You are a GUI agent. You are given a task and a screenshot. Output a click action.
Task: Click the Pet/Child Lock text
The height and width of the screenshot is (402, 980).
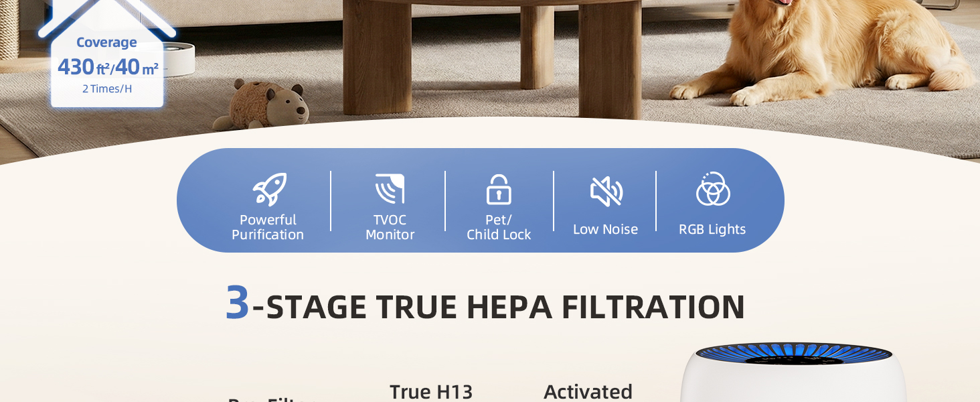[x=499, y=227]
